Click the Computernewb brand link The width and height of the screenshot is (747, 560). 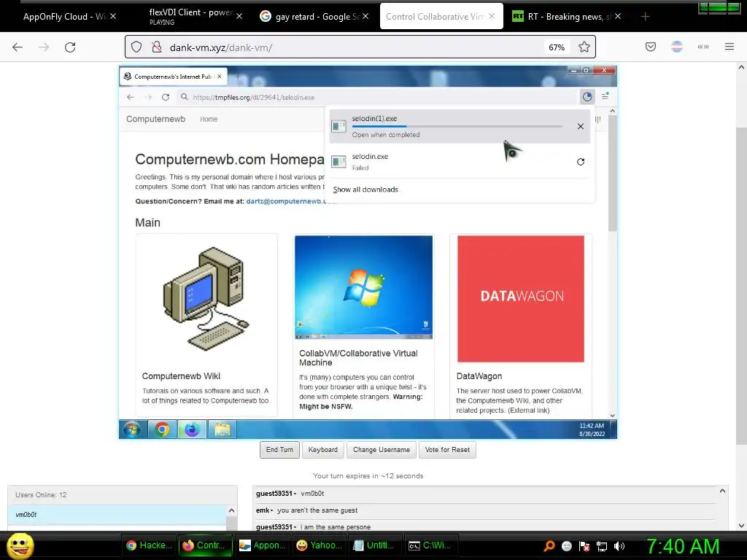(156, 119)
